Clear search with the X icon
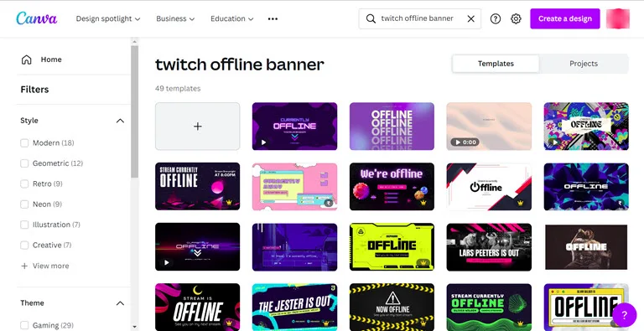 click(x=471, y=18)
